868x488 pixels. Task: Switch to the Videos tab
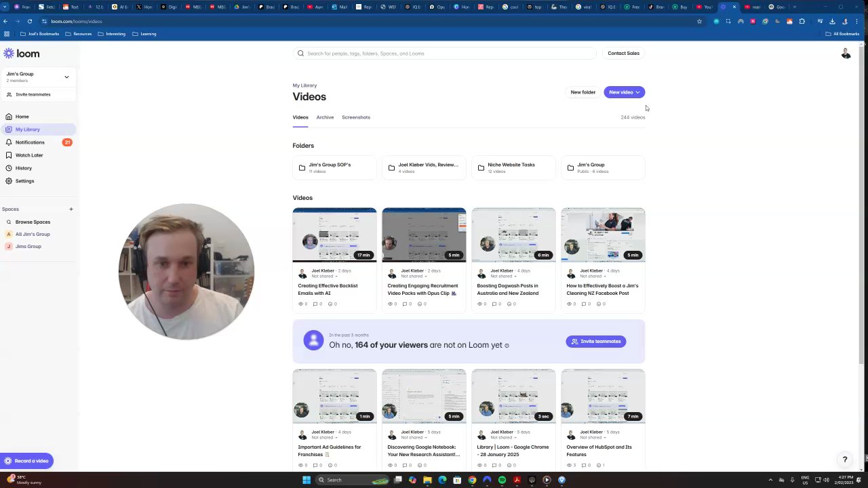pos(300,117)
